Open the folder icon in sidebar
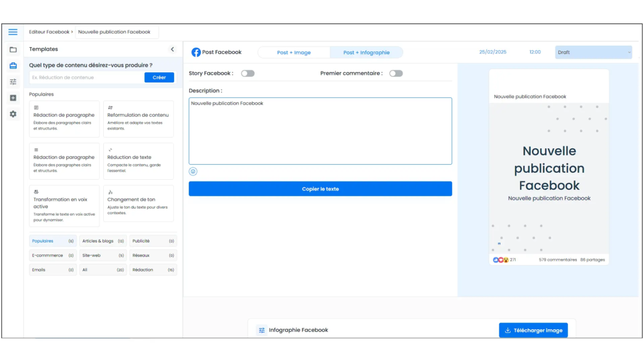The width and height of the screenshot is (644, 362). 13,50
